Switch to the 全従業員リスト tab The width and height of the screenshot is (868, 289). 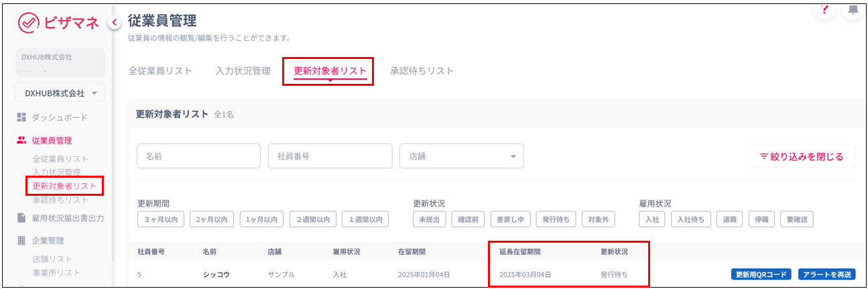(x=160, y=71)
